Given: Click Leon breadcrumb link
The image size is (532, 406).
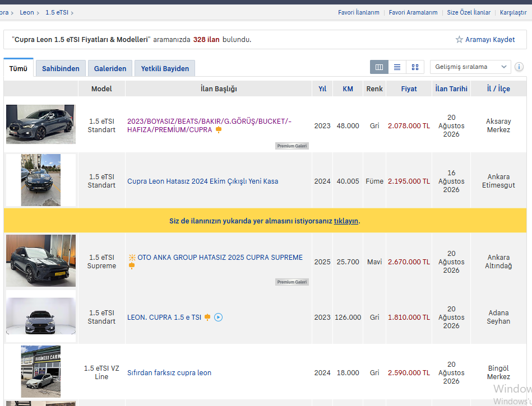Looking at the screenshot, I should [27, 12].
